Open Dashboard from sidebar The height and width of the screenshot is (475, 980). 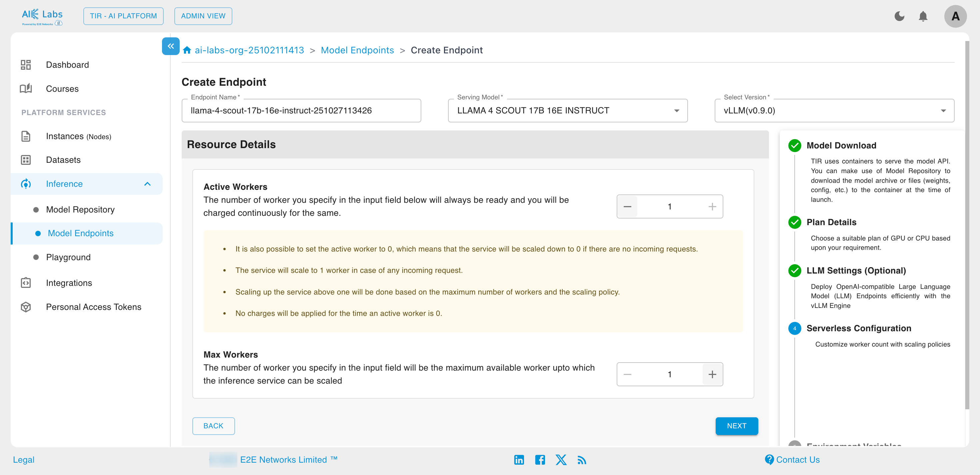coord(67,65)
